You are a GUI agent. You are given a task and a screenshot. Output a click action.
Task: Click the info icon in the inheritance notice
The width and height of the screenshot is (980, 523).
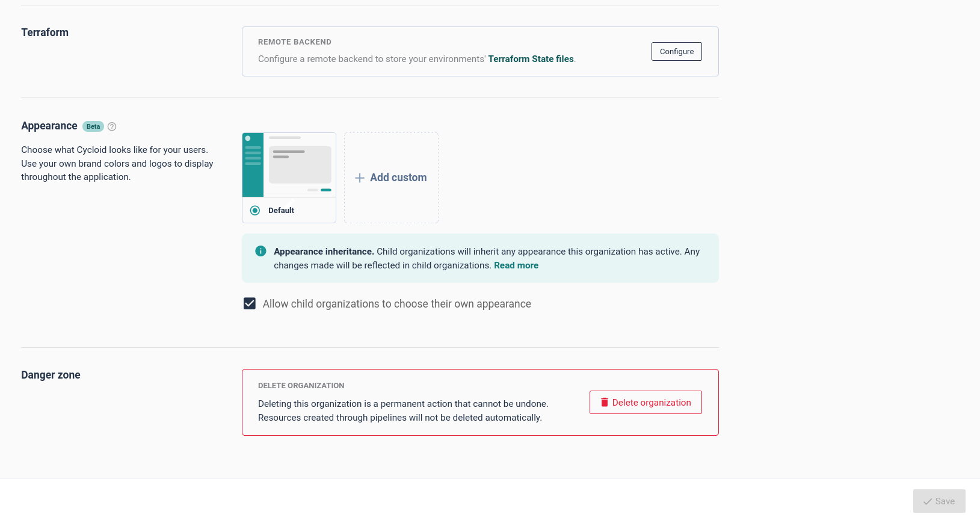[x=260, y=252]
